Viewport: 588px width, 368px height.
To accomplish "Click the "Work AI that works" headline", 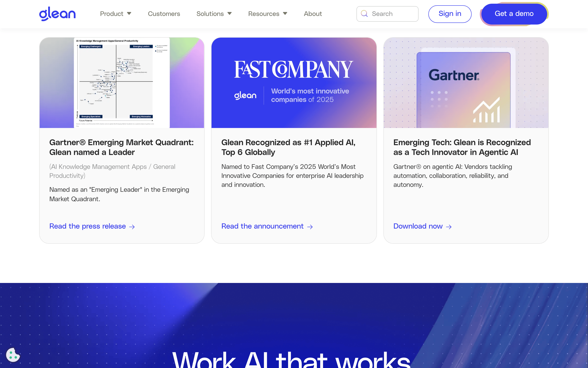I will pyautogui.click(x=291, y=360).
